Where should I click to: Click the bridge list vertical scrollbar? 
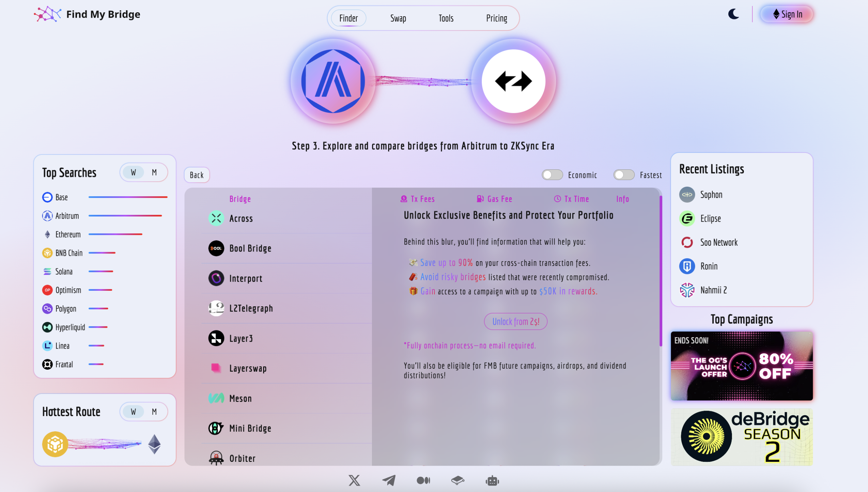(660, 271)
